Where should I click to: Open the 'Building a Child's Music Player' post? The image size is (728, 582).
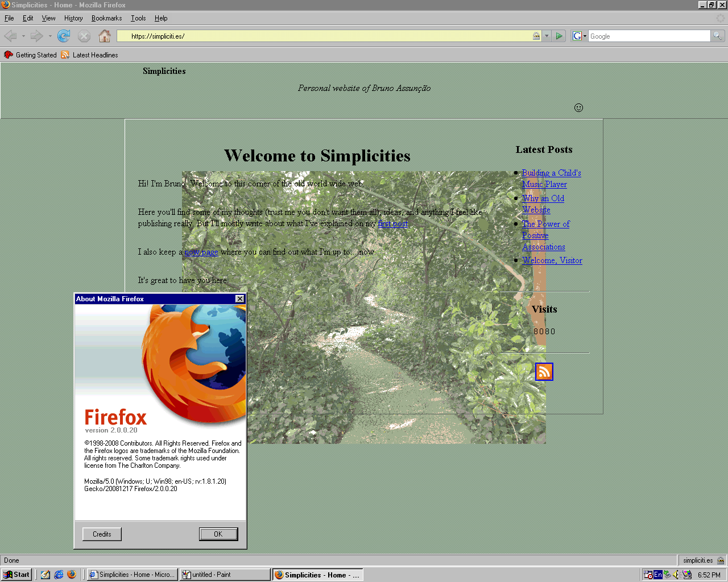(x=551, y=178)
